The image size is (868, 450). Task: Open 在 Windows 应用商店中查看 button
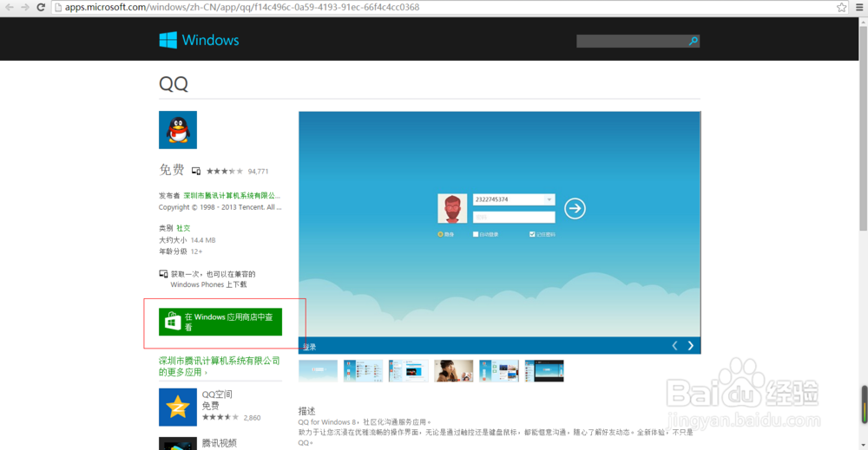[220, 322]
